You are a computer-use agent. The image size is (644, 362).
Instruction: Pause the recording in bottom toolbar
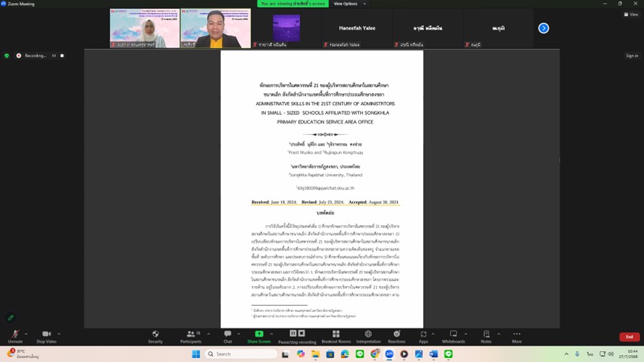(x=293, y=333)
